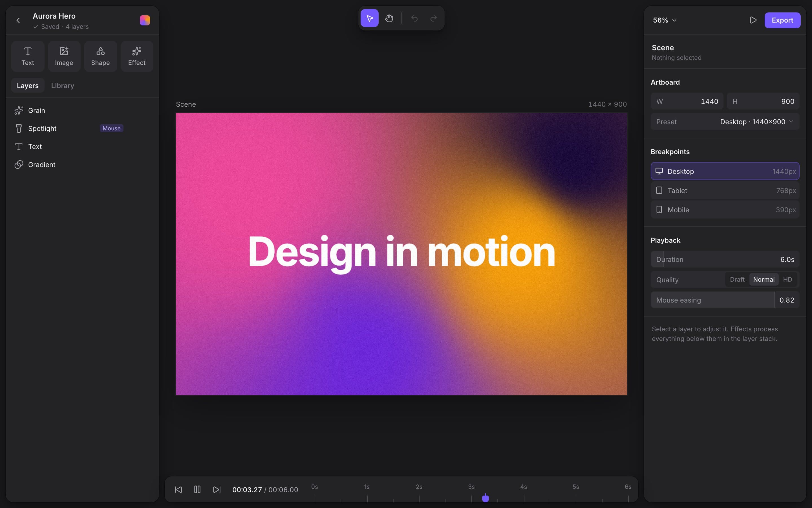Click the gradient project thumbnail icon

point(145,20)
